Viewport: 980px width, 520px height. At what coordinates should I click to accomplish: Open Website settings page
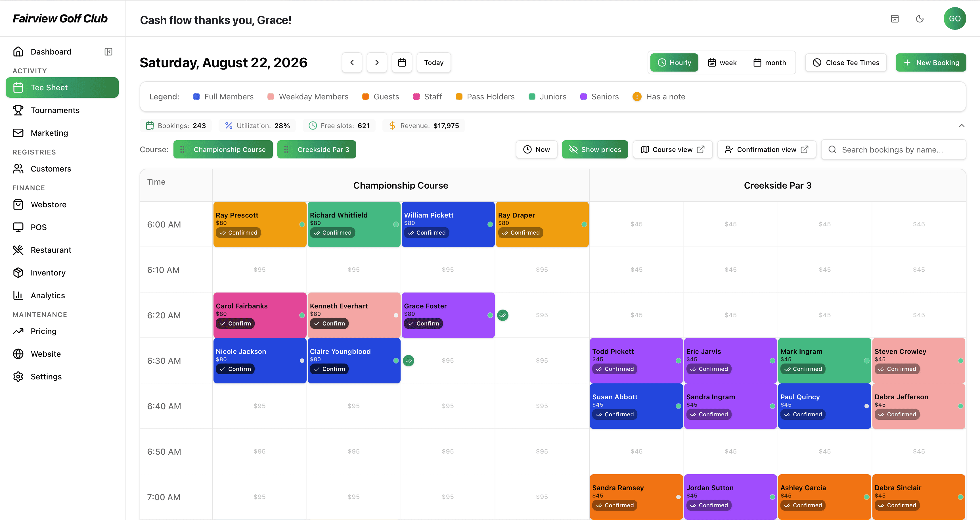click(x=62, y=354)
